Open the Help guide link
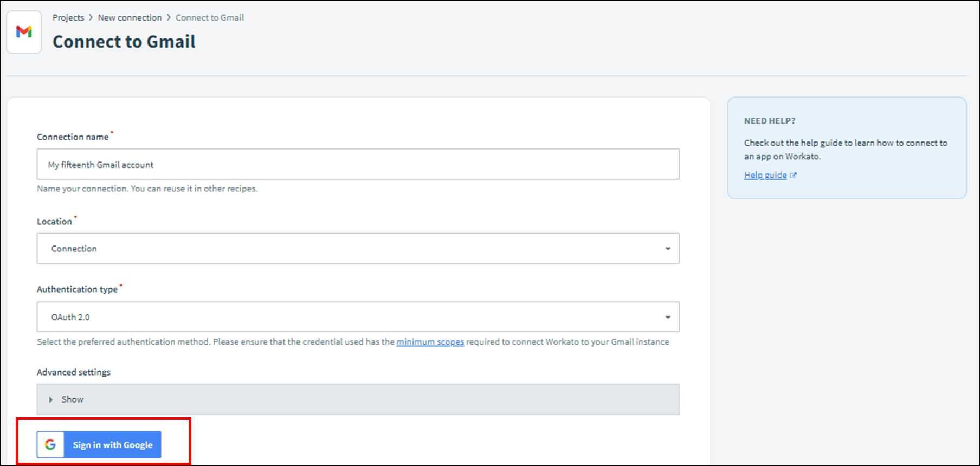This screenshot has width=980, height=466. point(765,175)
